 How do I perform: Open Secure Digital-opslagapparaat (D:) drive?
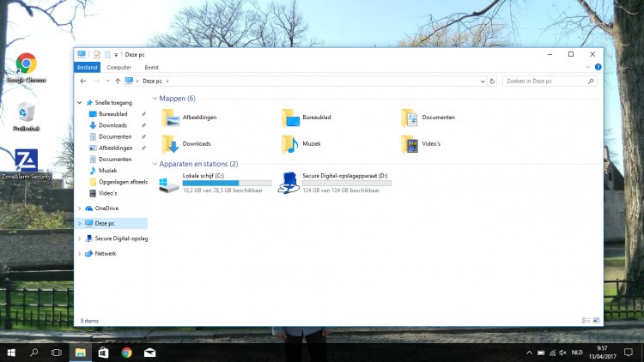(x=290, y=182)
